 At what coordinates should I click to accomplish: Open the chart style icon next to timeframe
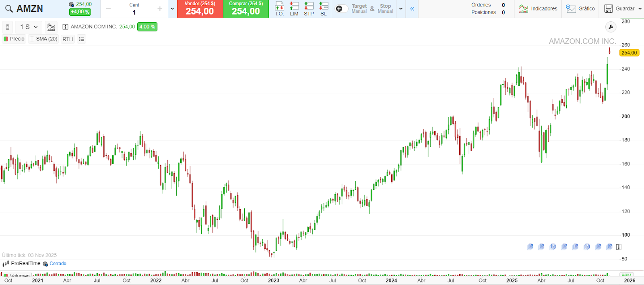pyautogui.click(x=51, y=27)
